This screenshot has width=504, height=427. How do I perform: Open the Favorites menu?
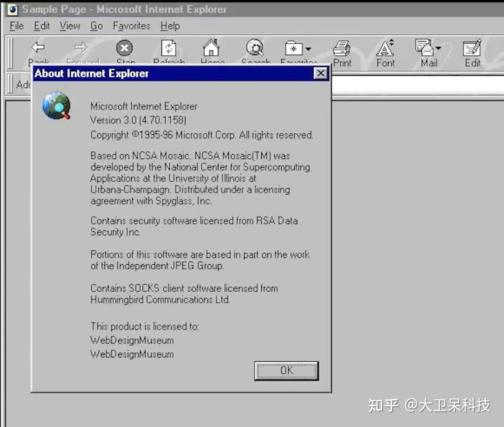131,26
